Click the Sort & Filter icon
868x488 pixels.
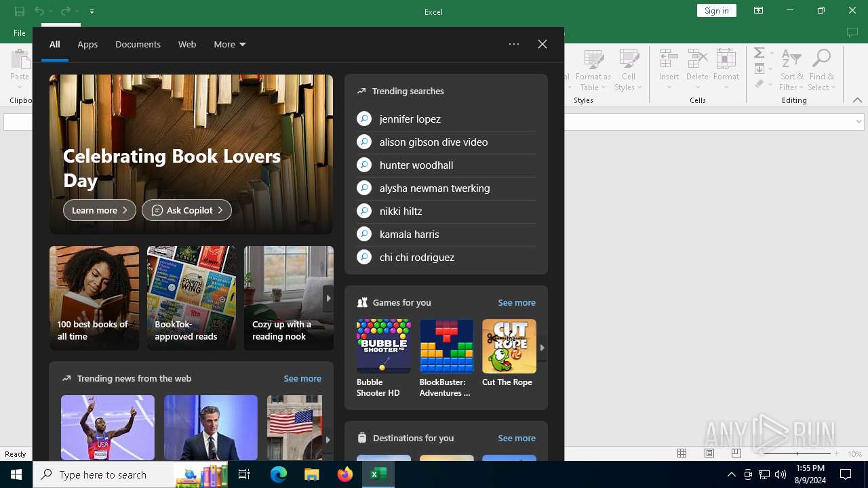tap(791, 61)
